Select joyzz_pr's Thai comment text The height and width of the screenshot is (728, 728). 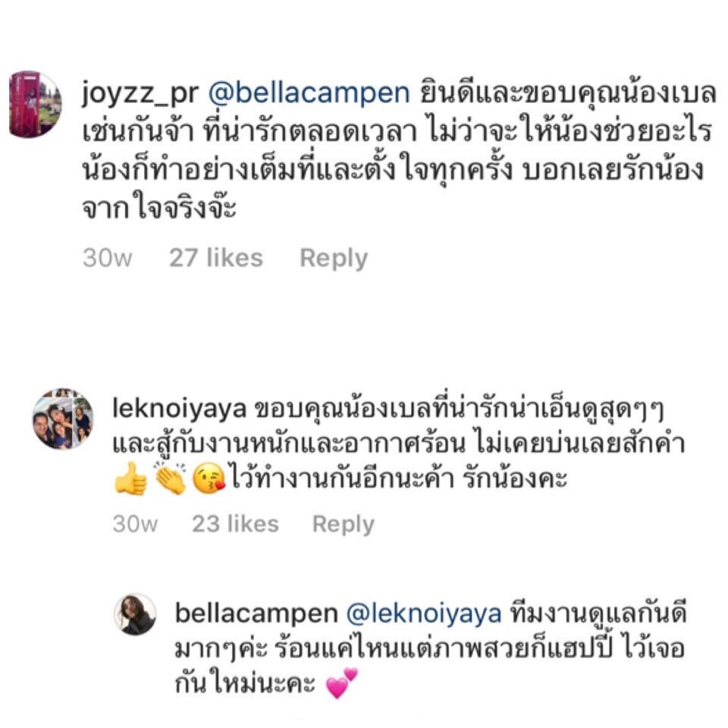pos(400,150)
